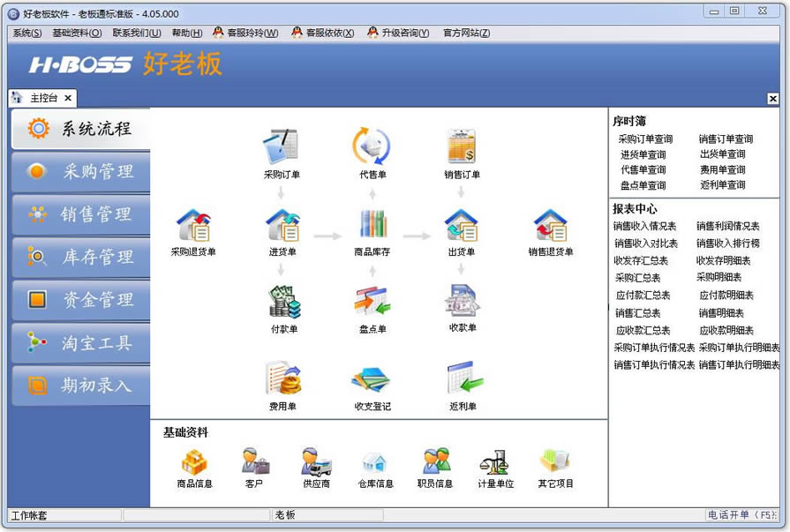This screenshot has width=790, height=532.
Task: Open the 采购订单执行情况表 report
Action: (654, 348)
